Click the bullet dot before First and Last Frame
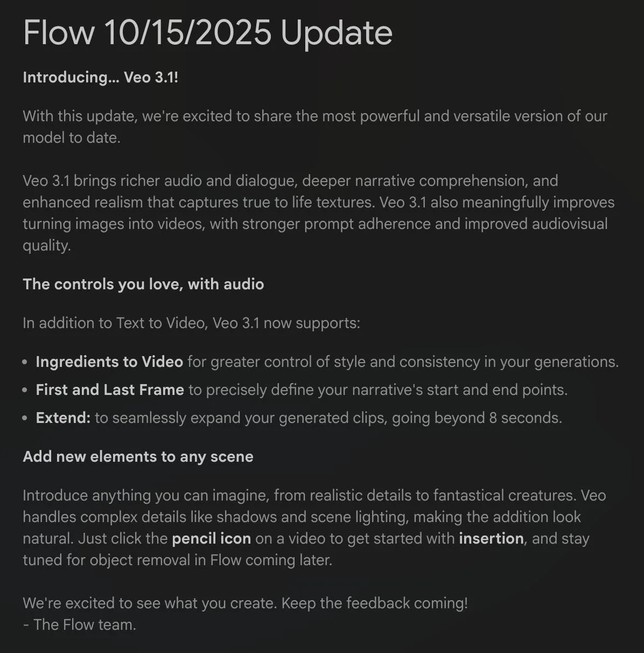Viewport: 644px width, 653px height. (25, 390)
